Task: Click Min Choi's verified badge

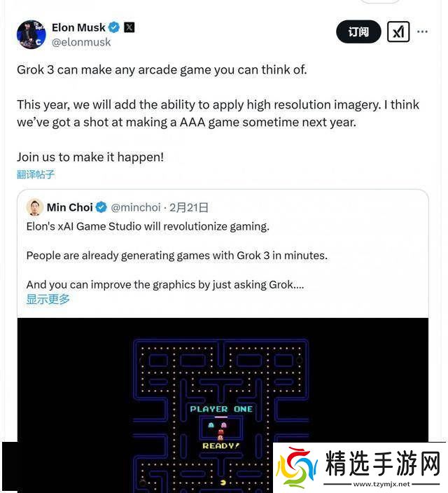Action: (101, 207)
